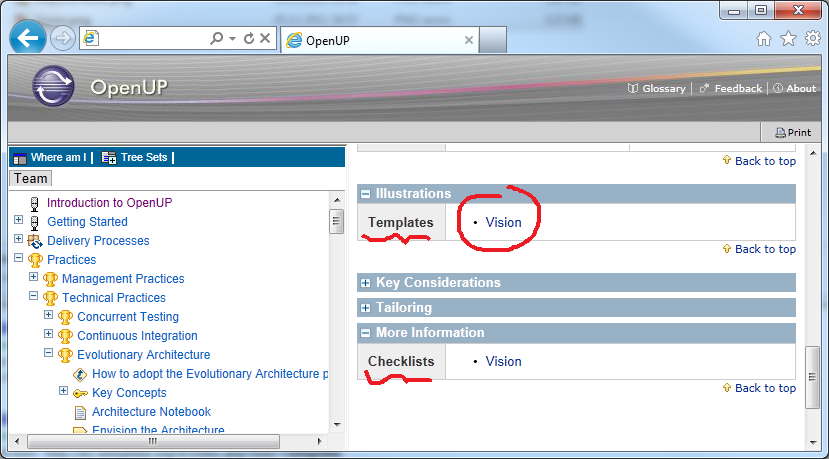Collapse the Technical Practices node
The image size is (829, 459).
[33, 296]
